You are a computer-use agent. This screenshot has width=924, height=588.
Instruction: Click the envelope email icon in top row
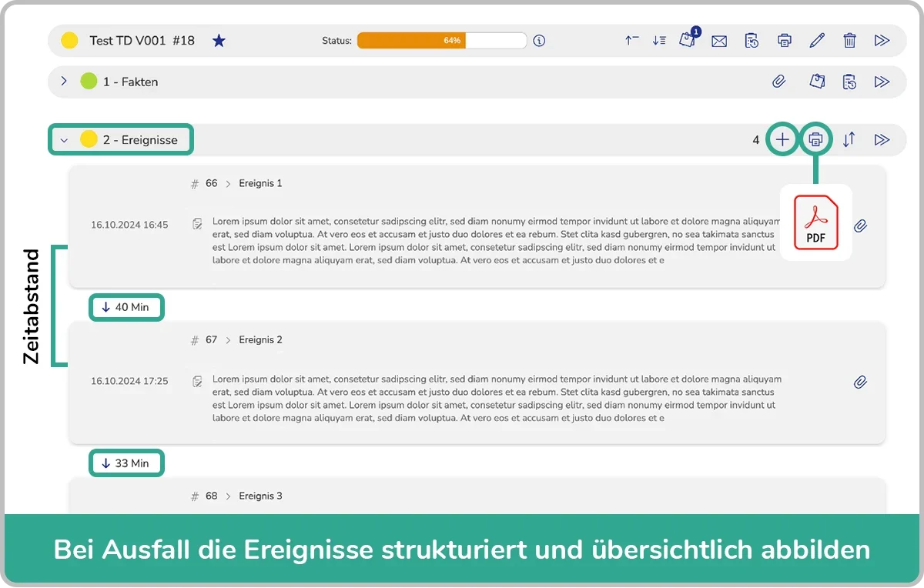(719, 41)
